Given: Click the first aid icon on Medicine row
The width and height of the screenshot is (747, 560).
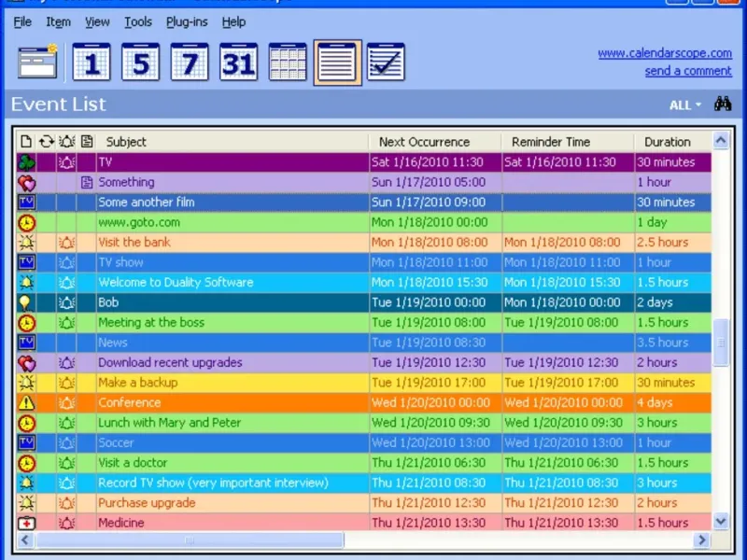Looking at the screenshot, I should tap(27, 523).
